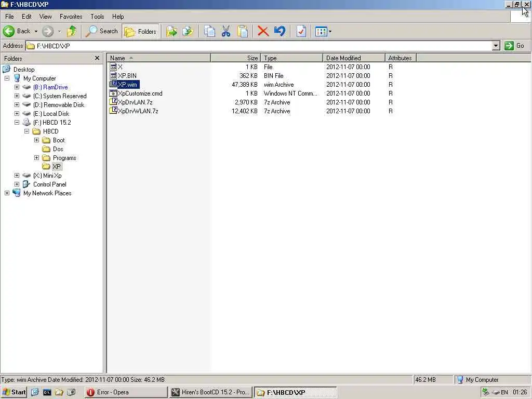532x399 pixels.
Task: Open Properties via the checkmark icon
Action: pos(301,32)
